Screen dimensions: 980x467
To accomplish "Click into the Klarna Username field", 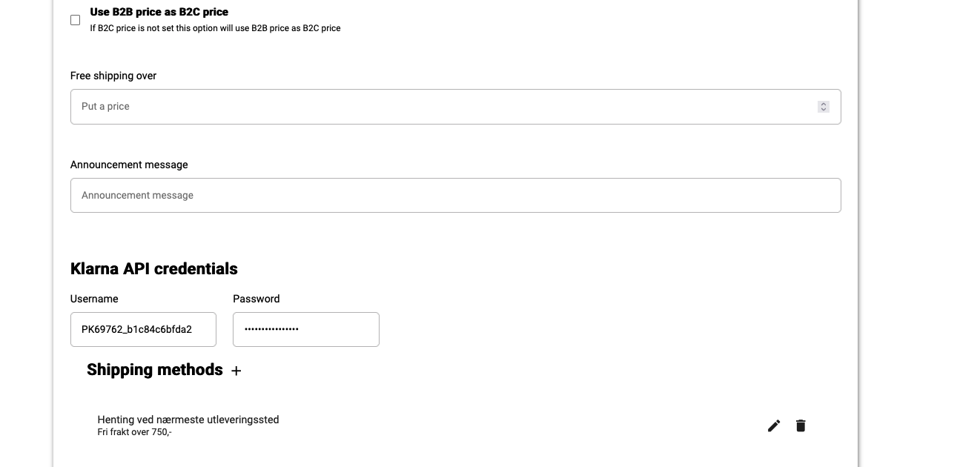I will coord(143,329).
